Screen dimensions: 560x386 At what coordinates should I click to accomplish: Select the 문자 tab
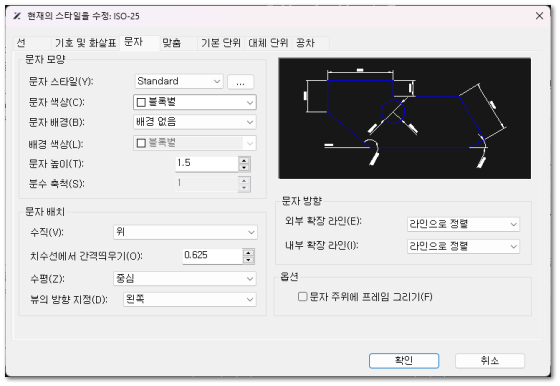point(139,42)
